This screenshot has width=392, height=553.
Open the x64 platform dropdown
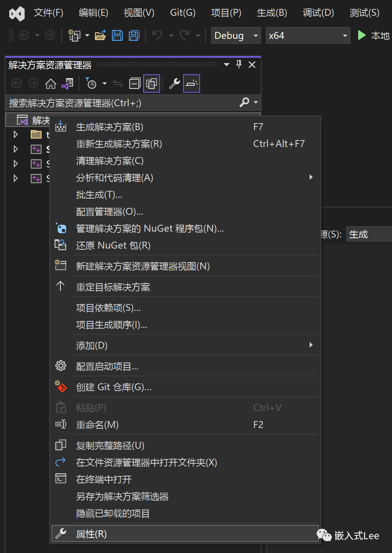(x=344, y=35)
